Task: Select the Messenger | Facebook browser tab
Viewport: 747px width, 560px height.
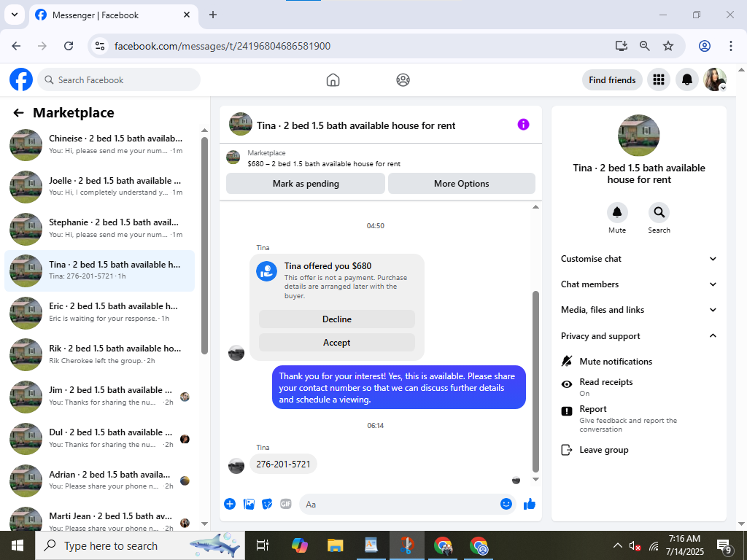Action: [x=113, y=15]
